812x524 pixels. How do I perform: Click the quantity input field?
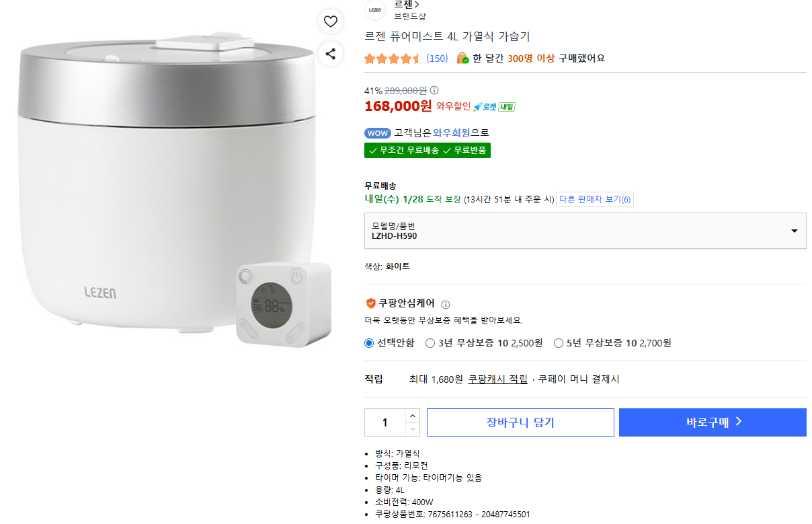tap(385, 422)
